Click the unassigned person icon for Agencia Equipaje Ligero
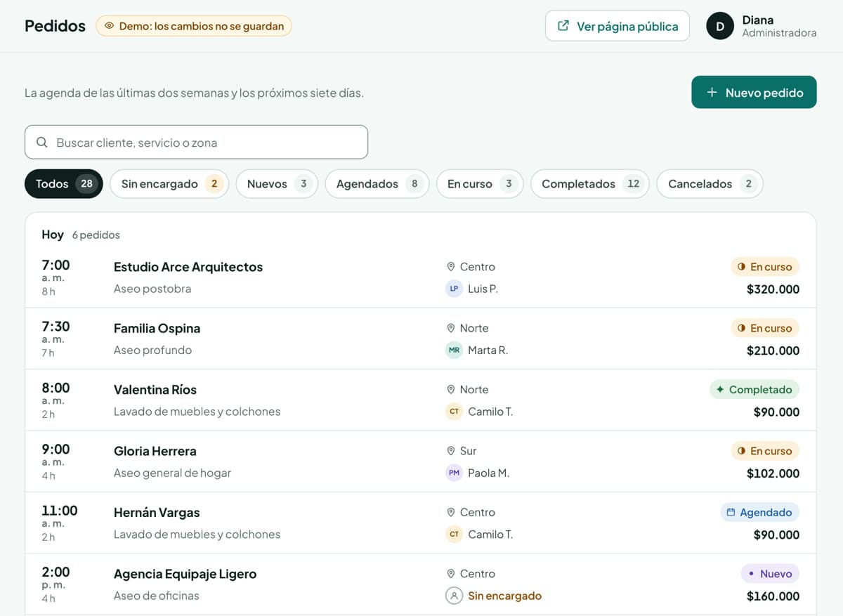The height and width of the screenshot is (616, 843). tap(454, 596)
